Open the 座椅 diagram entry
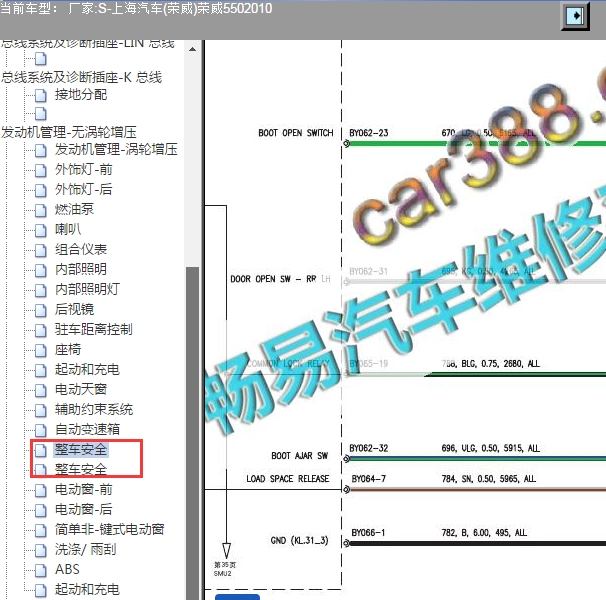Screen dimensions: 606x600 68,349
